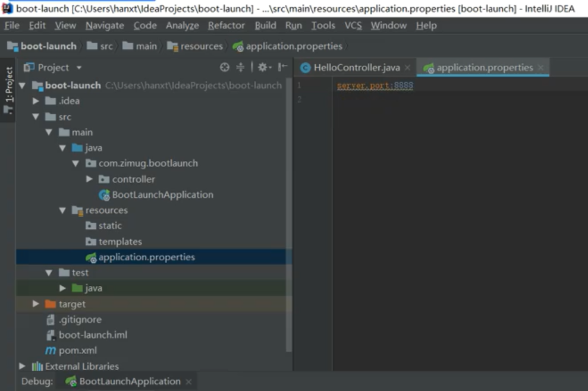Collapse the com.zimug.bootlaunch package
The height and width of the screenshot is (391, 588).
[76, 163]
